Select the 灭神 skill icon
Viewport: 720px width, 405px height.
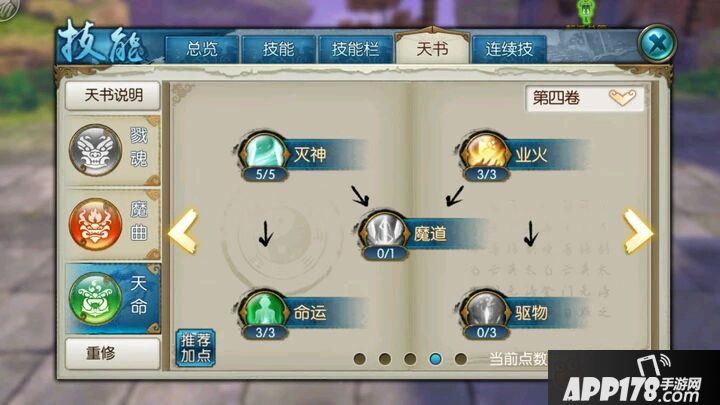(x=264, y=151)
